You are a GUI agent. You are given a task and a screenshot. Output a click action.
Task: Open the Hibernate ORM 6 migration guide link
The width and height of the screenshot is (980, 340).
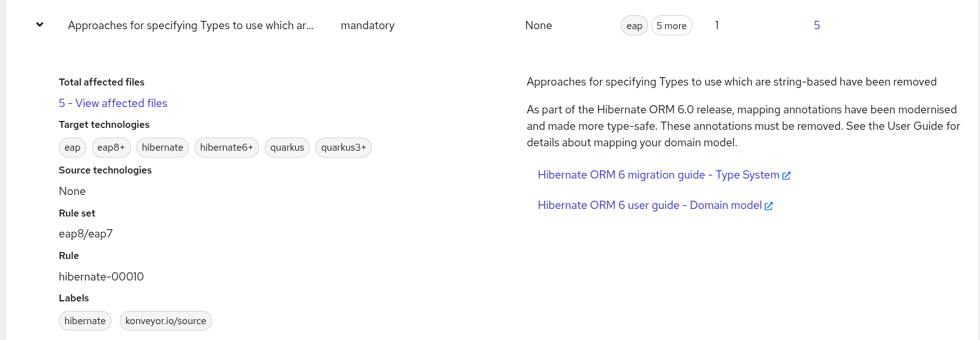[658, 175]
